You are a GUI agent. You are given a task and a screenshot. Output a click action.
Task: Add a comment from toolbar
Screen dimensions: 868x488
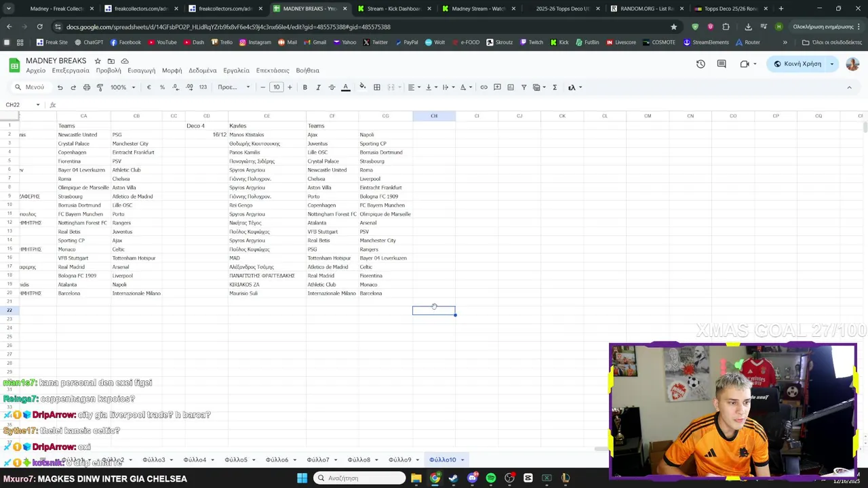pos(497,87)
